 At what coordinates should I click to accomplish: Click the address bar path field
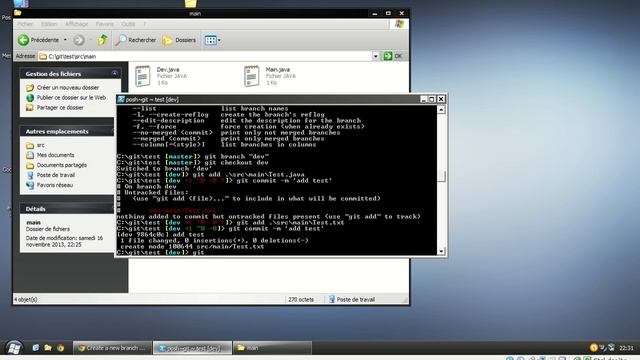205,56
